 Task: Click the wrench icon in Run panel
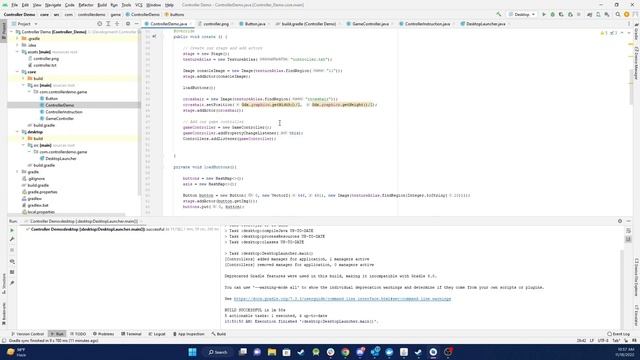coord(12,239)
